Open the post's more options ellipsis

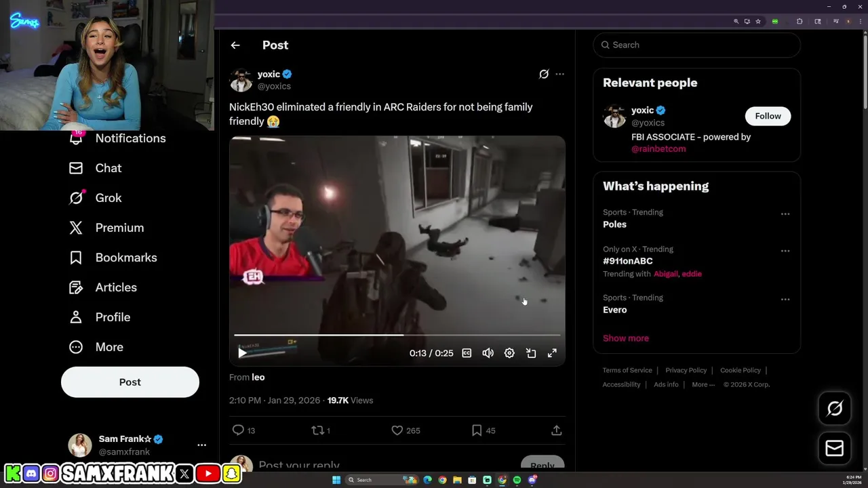click(x=559, y=74)
